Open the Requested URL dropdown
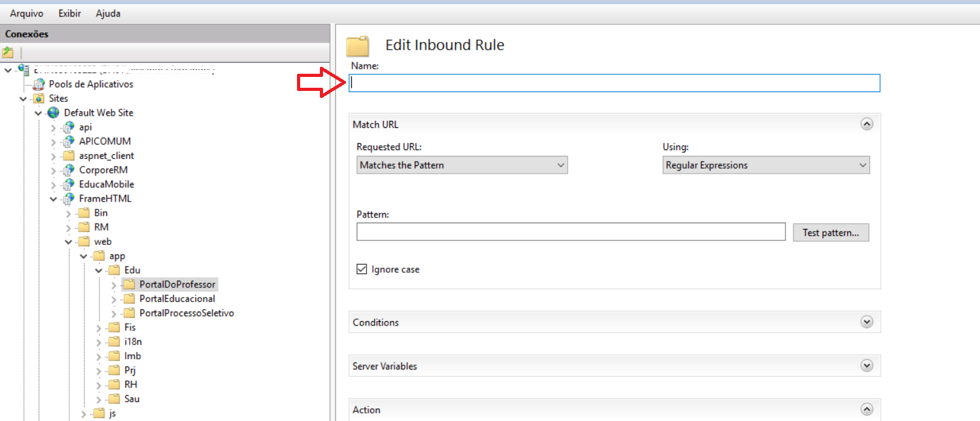The height and width of the screenshot is (421, 980). click(x=462, y=165)
